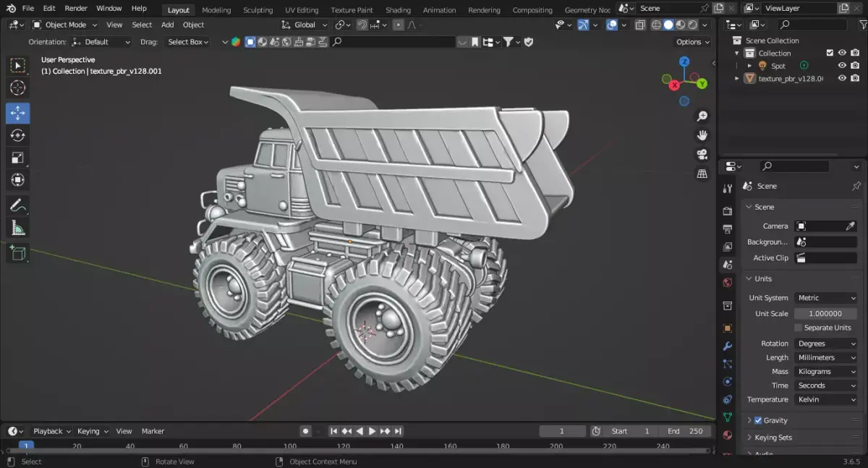Click the Unit Scale 1.000000 field
The width and height of the screenshot is (868, 468).
(826, 314)
